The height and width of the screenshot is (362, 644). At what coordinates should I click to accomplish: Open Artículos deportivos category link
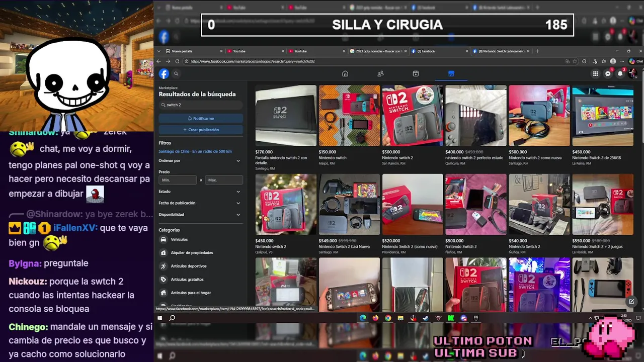(189, 266)
